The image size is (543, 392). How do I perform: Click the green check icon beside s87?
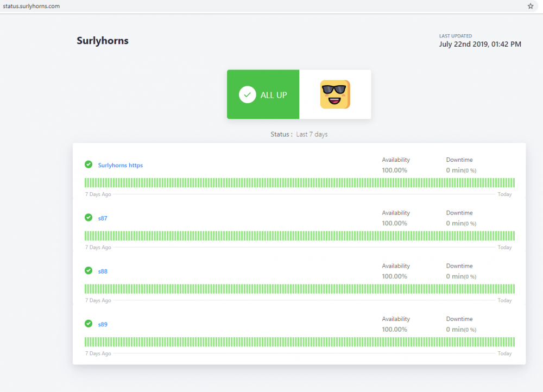pyautogui.click(x=89, y=218)
